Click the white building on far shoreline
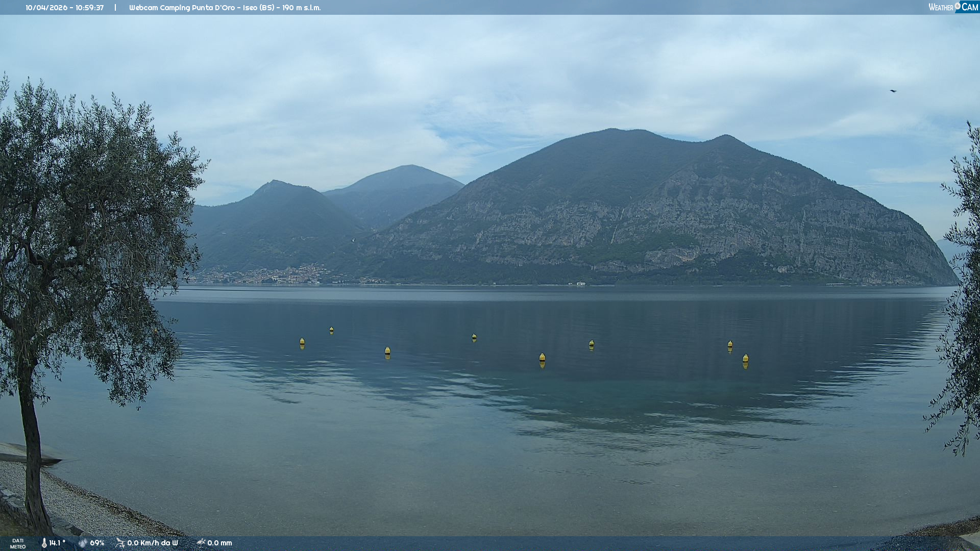This screenshot has height=551, width=980. tap(580, 283)
